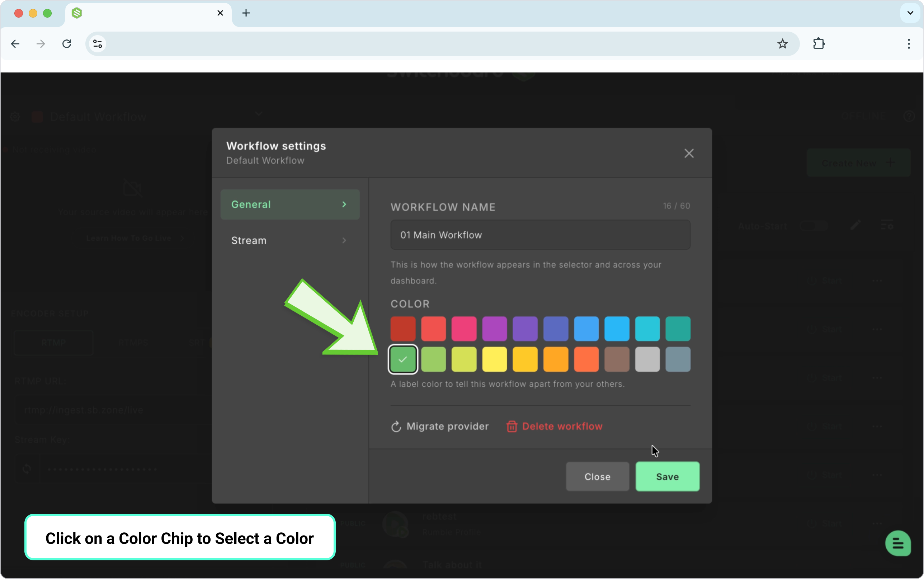Viewport: 924px width, 579px height.
Task: Select the General settings section
Action: pyautogui.click(x=290, y=204)
